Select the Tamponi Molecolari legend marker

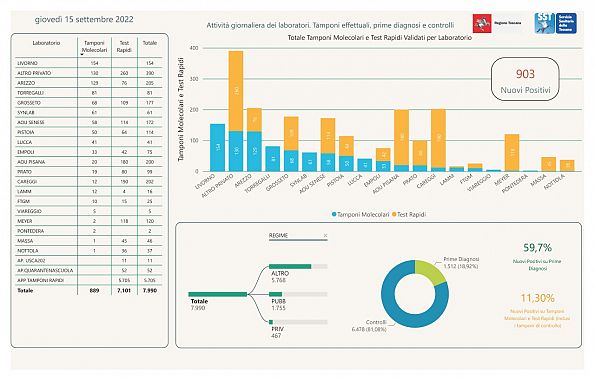tap(334, 214)
